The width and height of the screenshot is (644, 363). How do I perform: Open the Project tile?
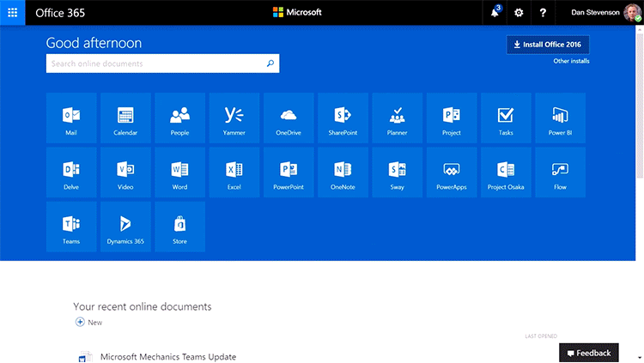coord(452,118)
